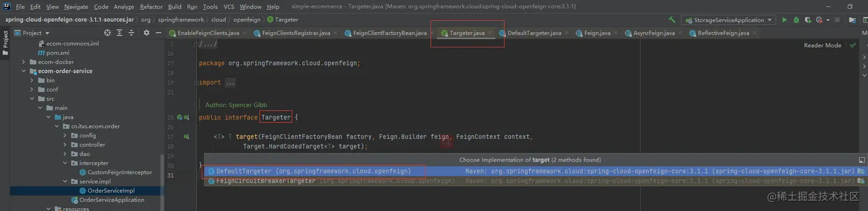Close the Feign.java tab
Viewport: 868px width, 211px height.
615,33
